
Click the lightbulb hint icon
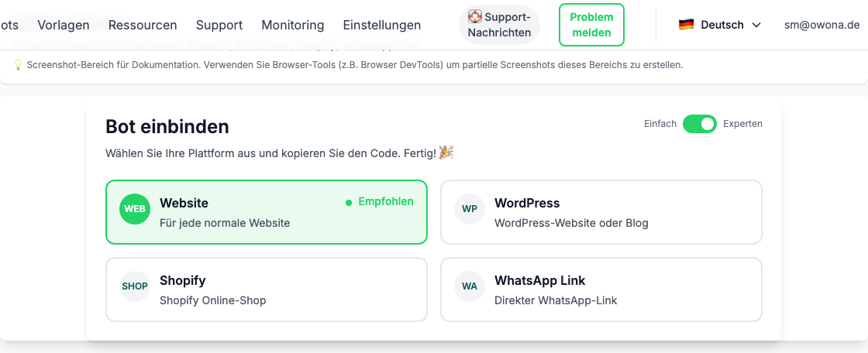[18, 65]
